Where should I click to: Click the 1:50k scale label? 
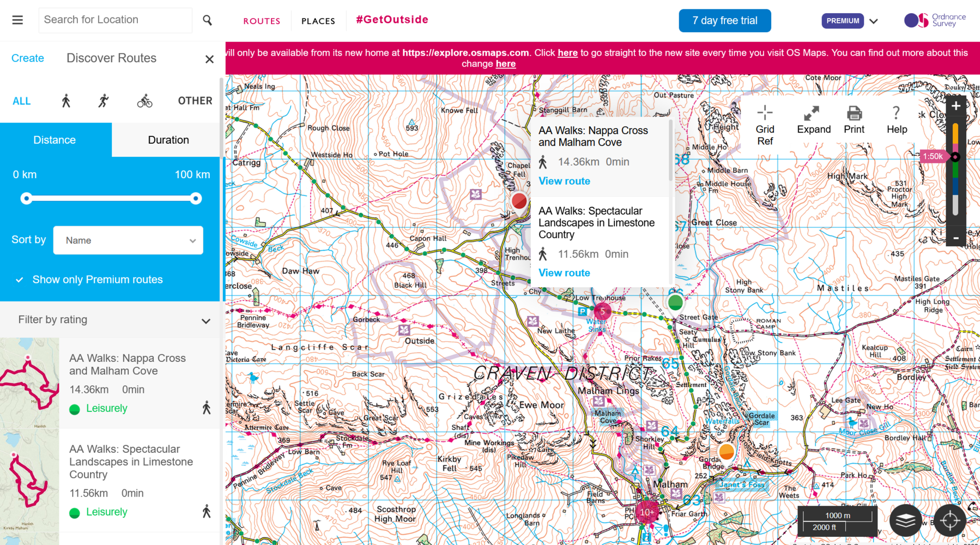tap(933, 156)
